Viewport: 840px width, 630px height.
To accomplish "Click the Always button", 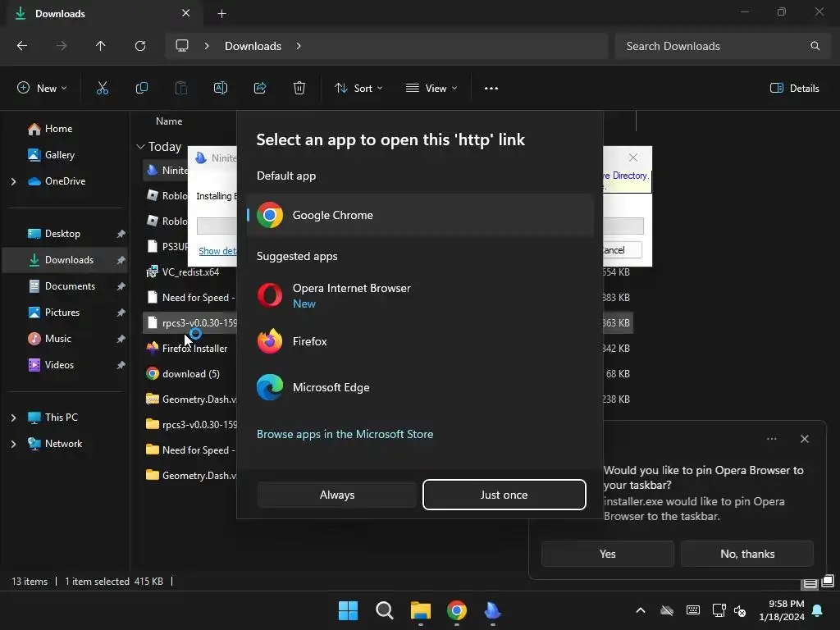I will pyautogui.click(x=337, y=495).
